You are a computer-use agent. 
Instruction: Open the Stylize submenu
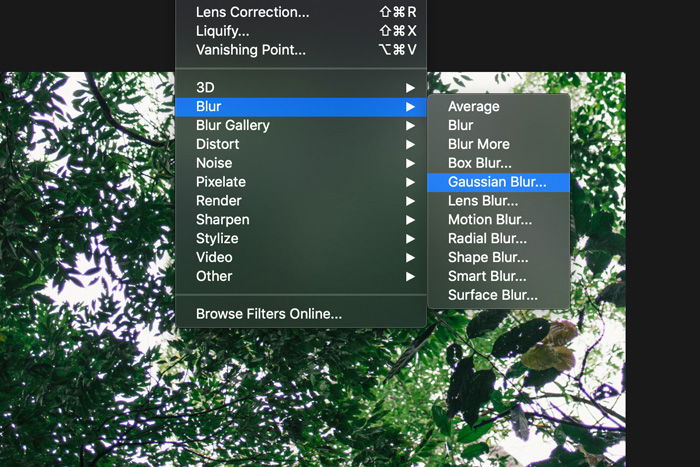[x=301, y=238]
